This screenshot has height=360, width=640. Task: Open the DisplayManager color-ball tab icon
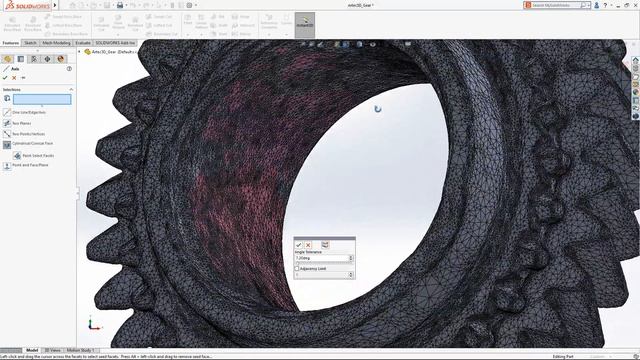point(61,59)
